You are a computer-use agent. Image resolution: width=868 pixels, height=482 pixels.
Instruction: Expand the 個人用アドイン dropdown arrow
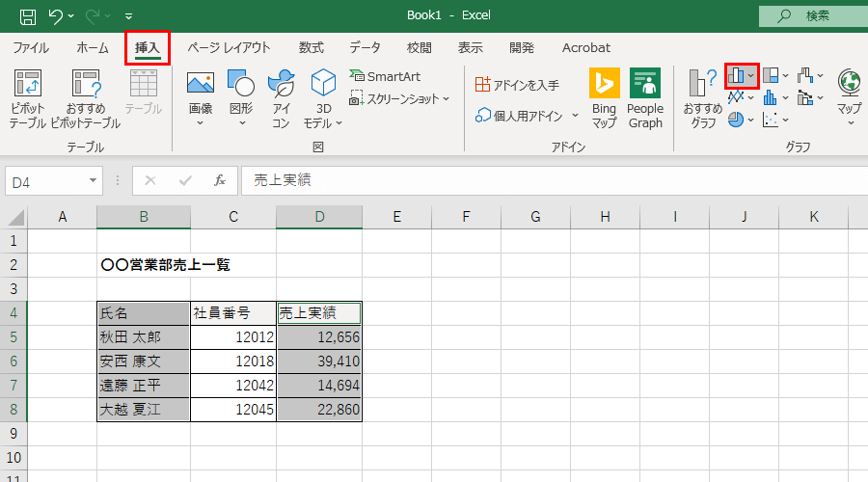click(x=575, y=116)
